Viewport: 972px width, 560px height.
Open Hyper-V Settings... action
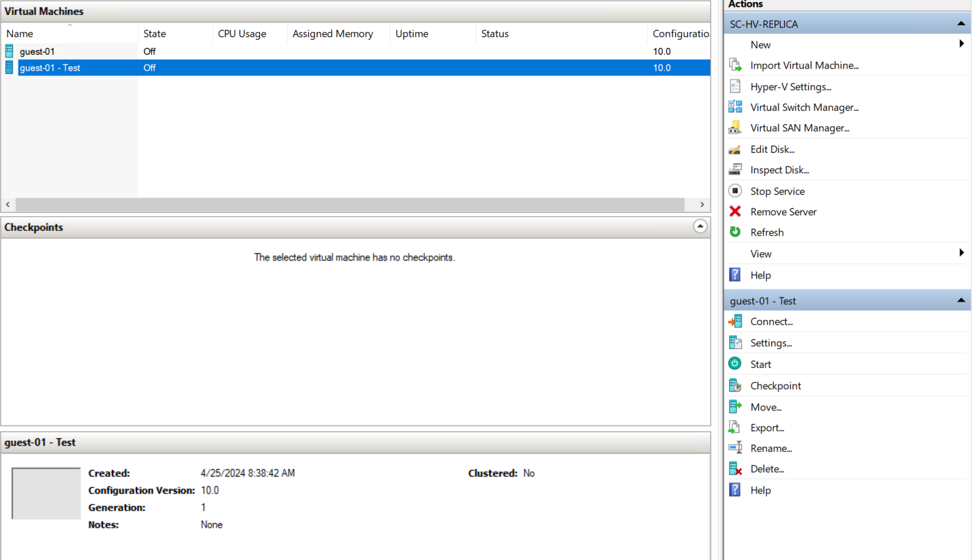coord(791,86)
